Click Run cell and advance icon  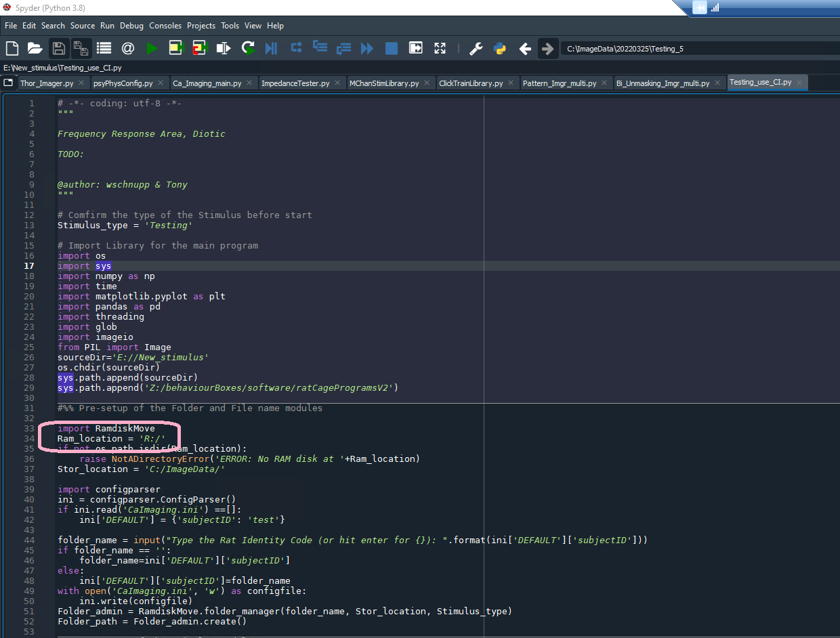[x=199, y=48]
